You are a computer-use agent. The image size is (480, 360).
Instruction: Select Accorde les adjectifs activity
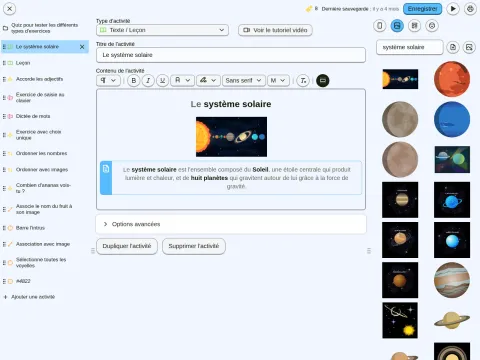[x=45, y=79]
